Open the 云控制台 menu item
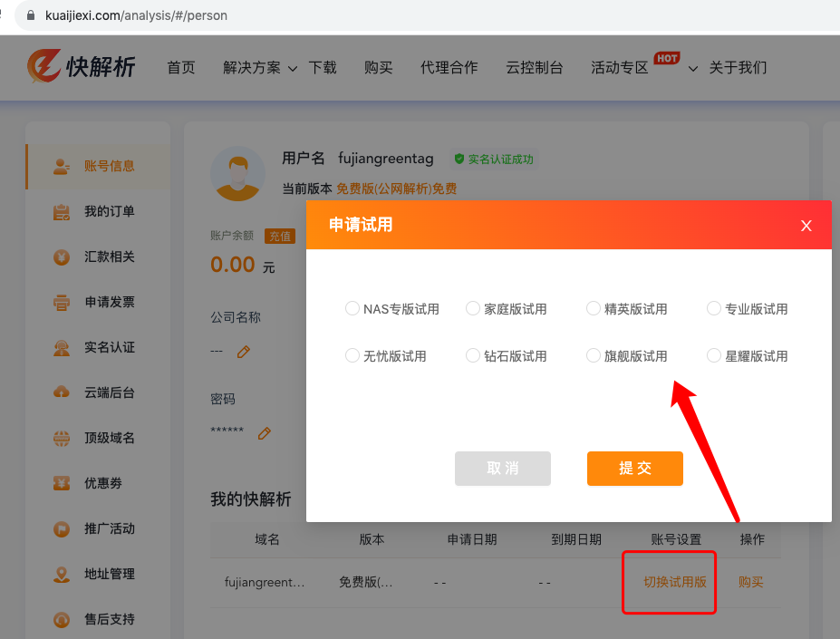The image size is (840, 639). pos(534,68)
